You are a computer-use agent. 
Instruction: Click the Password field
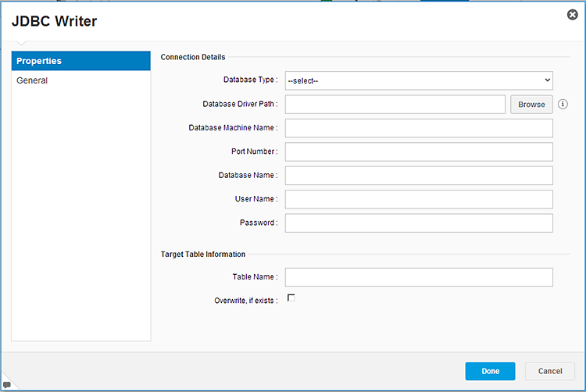coord(419,223)
